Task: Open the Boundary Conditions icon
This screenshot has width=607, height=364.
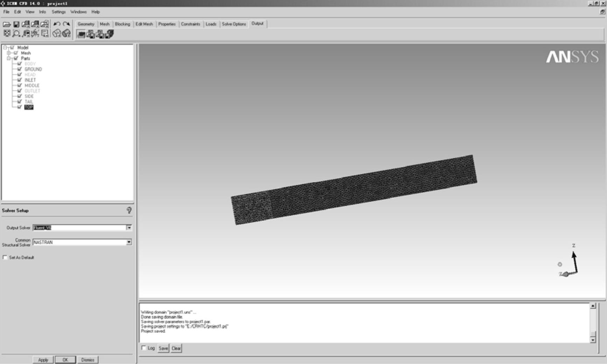Action: click(x=91, y=34)
